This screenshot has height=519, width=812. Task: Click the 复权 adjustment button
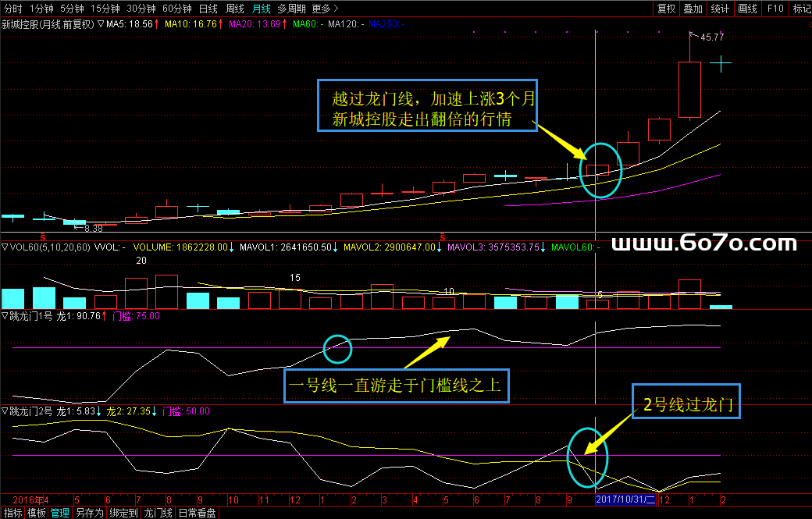(x=666, y=9)
